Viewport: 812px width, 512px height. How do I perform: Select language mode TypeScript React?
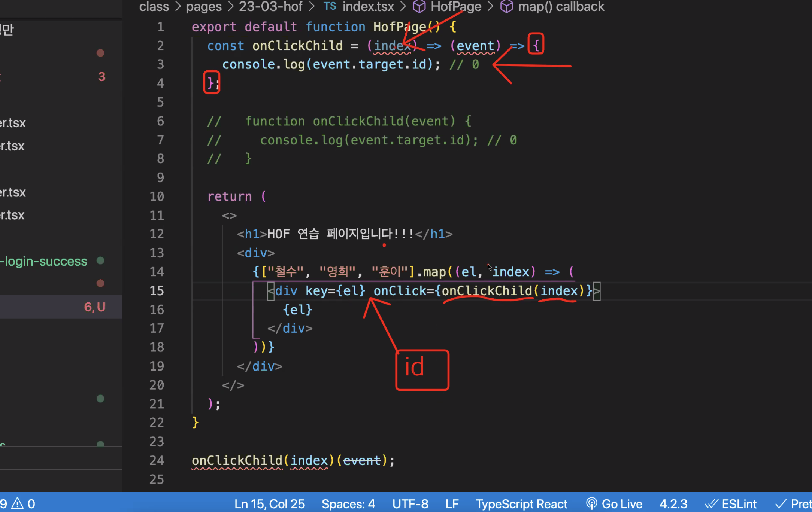(x=521, y=504)
